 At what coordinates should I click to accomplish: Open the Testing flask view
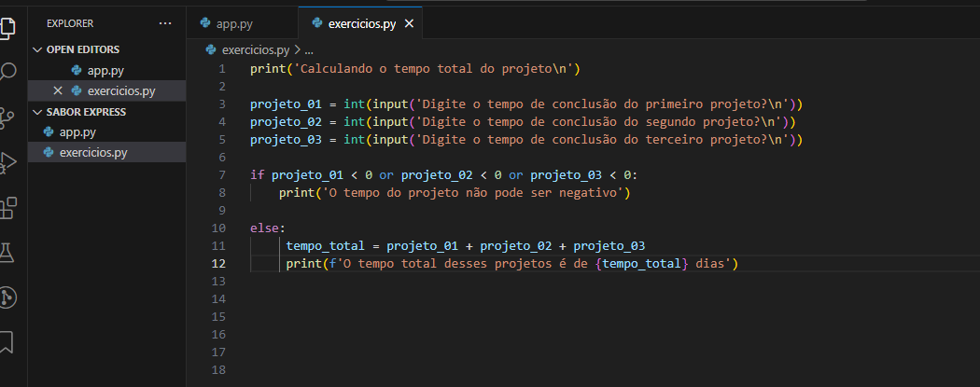tap(7, 253)
